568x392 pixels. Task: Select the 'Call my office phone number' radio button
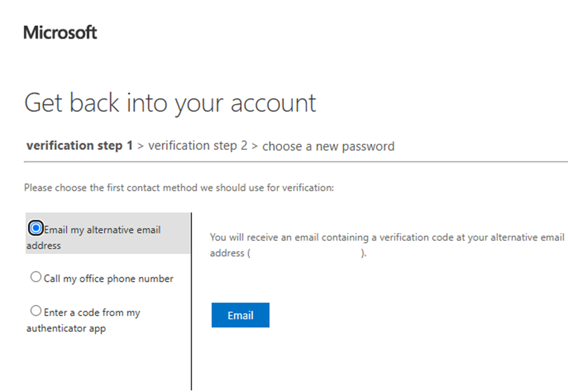[x=36, y=277]
